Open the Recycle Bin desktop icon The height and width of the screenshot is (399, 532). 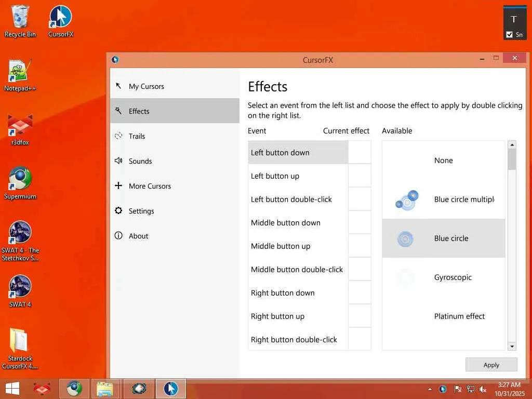[20, 21]
